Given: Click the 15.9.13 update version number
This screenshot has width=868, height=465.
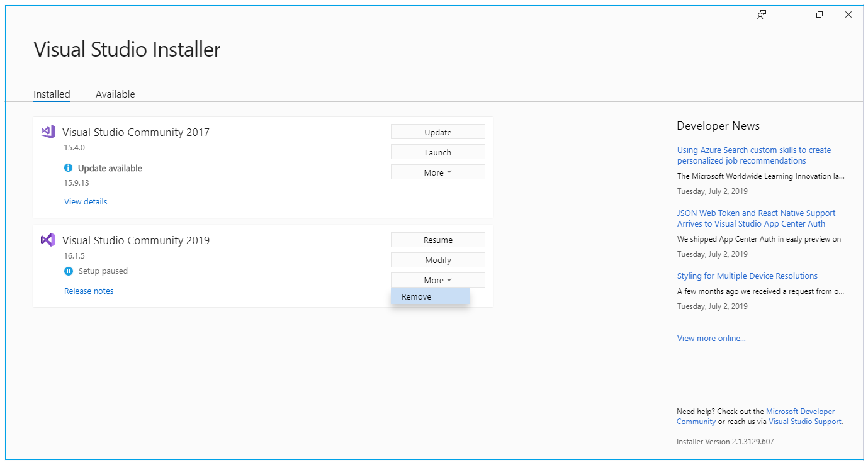Looking at the screenshot, I should (x=76, y=183).
